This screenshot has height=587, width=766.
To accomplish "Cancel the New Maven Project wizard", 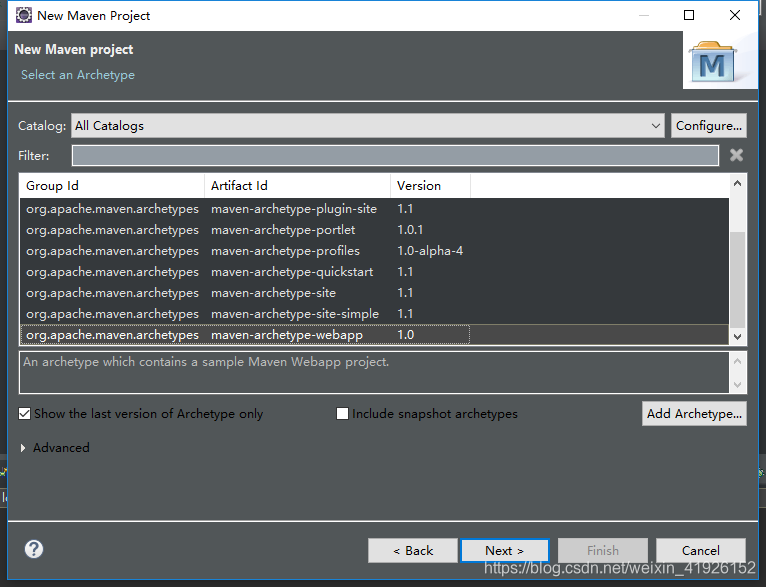I will click(x=701, y=550).
